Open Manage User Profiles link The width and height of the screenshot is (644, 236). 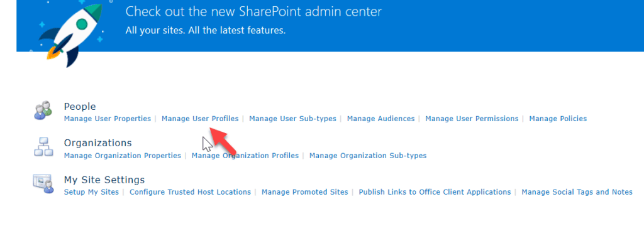(200, 119)
